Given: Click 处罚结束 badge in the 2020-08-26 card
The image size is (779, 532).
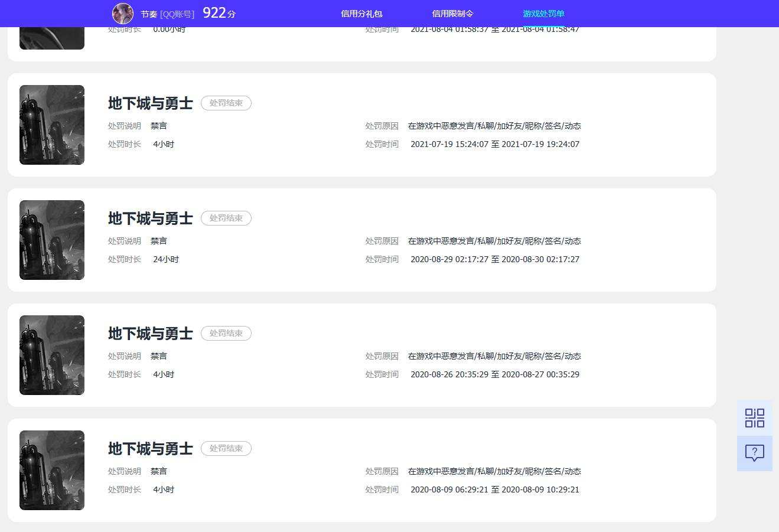Looking at the screenshot, I should point(226,334).
